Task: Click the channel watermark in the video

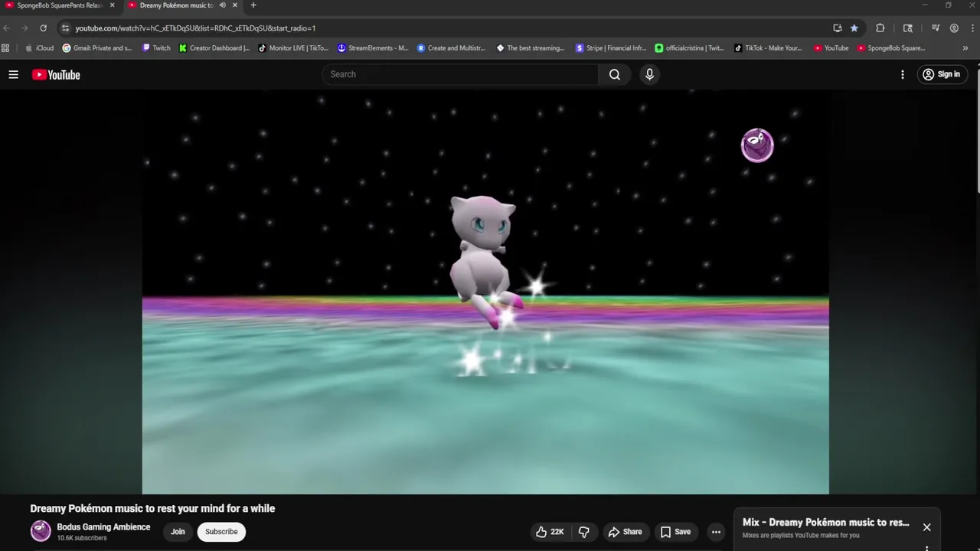Action: click(x=757, y=145)
